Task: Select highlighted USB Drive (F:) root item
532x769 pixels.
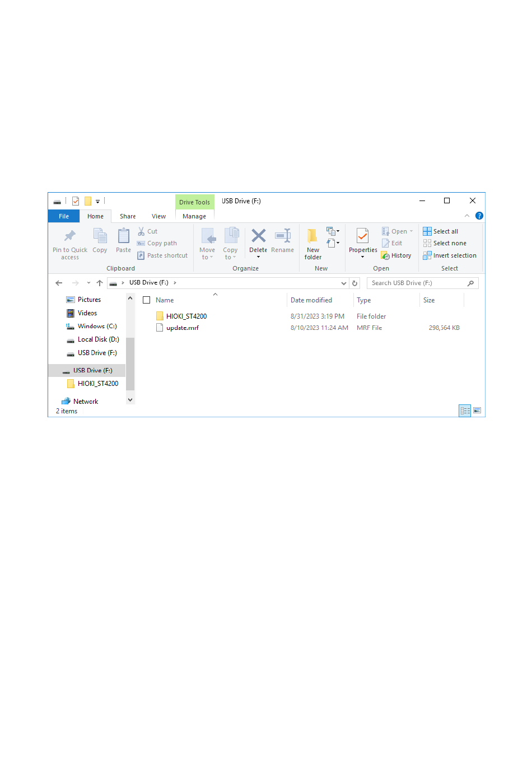Action: [x=87, y=370]
